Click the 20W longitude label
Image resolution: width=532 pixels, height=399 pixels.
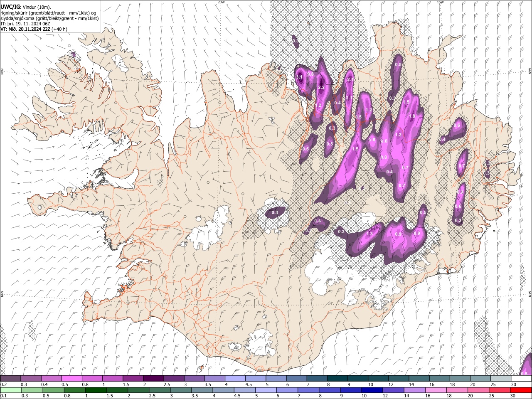(221, 2)
